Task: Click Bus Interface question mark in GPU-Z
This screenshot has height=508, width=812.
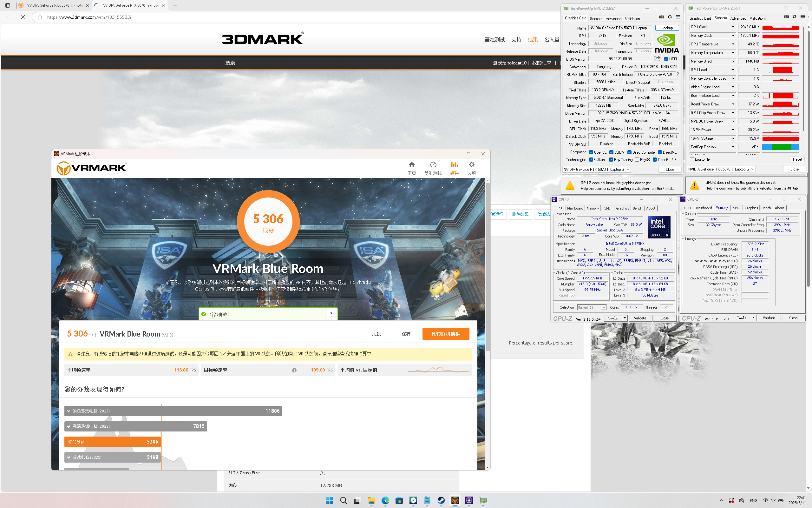Action: click(678, 74)
